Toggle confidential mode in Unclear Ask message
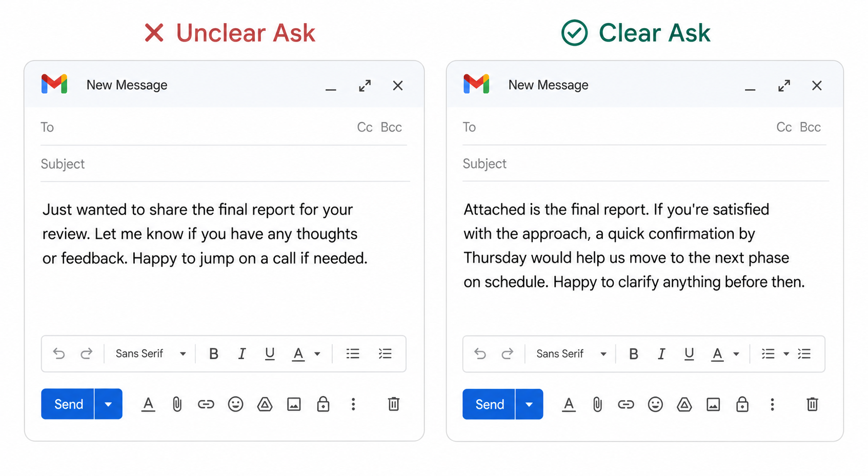This screenshot has height=476, width=868. point(323,404)
